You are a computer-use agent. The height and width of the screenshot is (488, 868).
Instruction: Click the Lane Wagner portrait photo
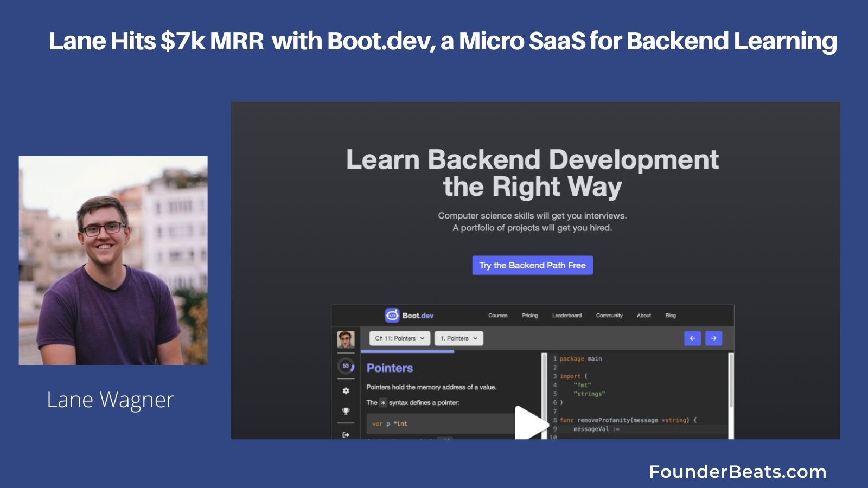click(113, 260)
